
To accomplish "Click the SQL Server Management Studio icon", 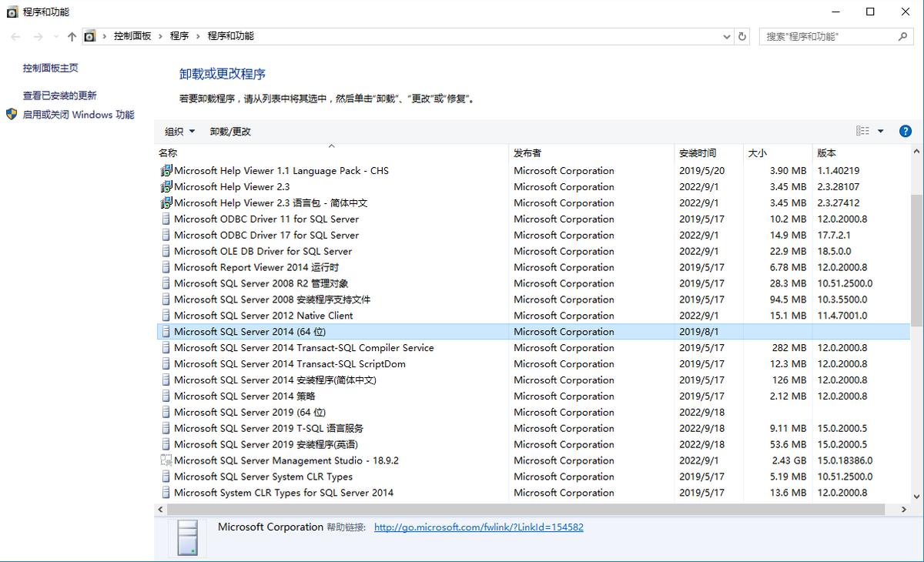I will tap(166, 461).
